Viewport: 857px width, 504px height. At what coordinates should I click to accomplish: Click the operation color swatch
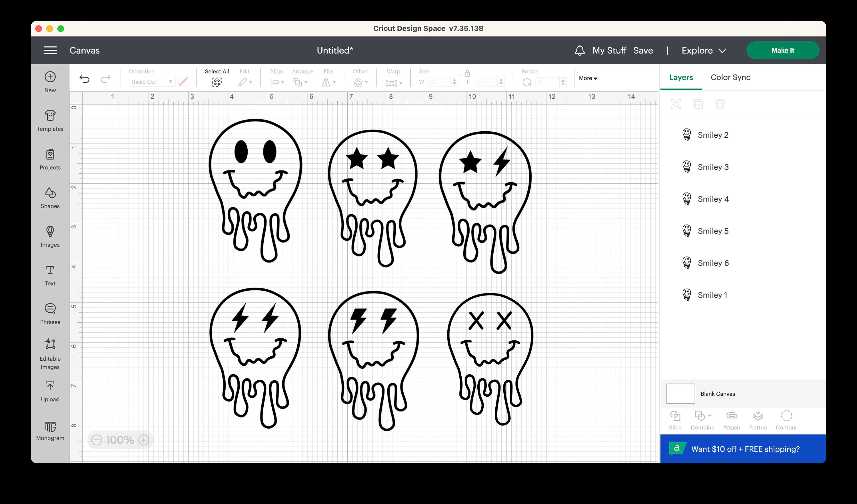pos(184,82)
